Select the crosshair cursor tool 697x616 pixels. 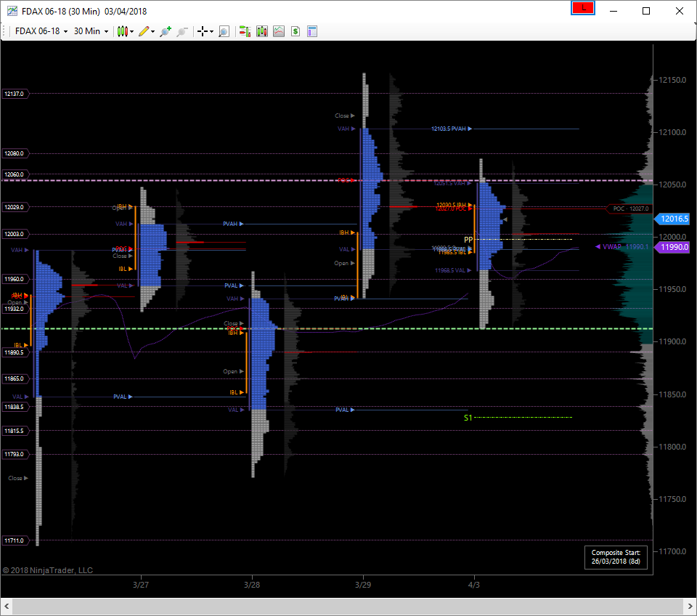pyautogui.click(x=203, y=31)
